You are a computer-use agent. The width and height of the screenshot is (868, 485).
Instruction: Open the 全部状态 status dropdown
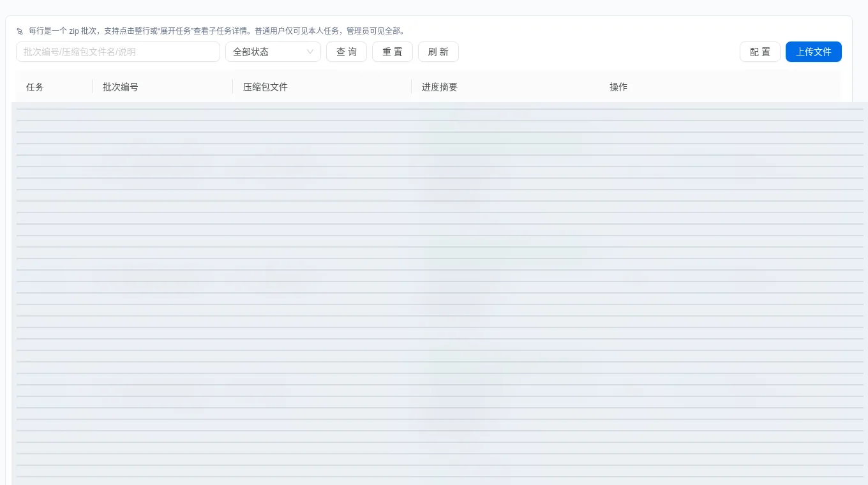coord(273,52)
